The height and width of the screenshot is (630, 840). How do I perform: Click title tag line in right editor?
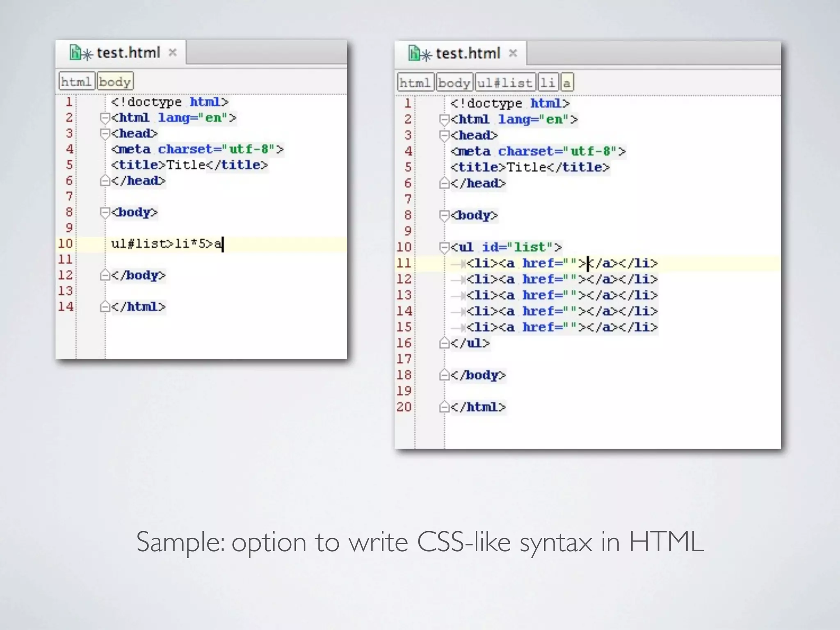(x=530, y=167)
